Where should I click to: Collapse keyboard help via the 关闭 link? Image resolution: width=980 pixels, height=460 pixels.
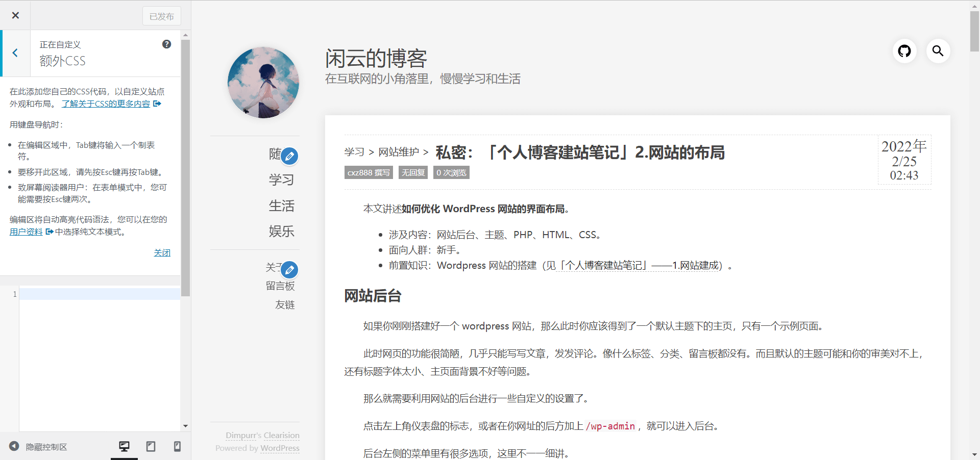(162, 252)
